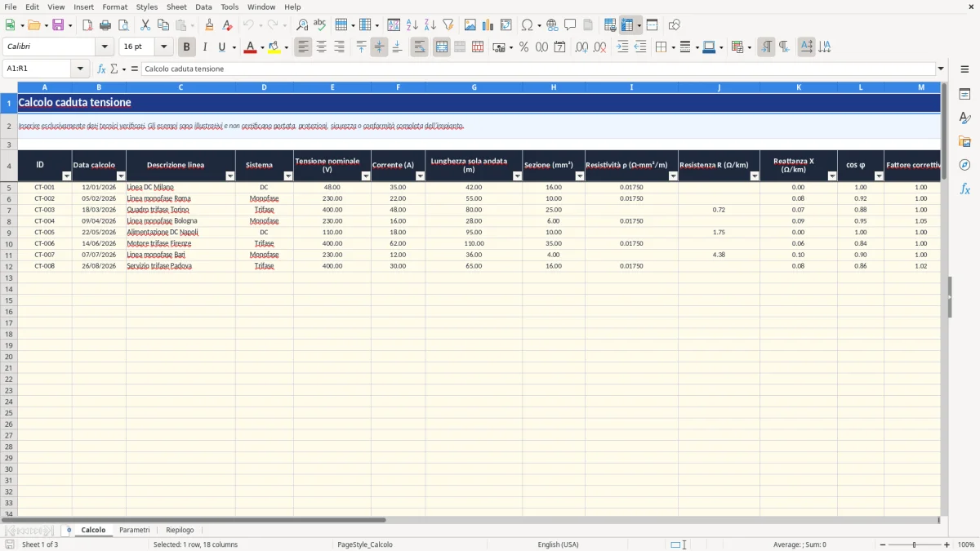
Task: Toggle the AutoFilter funnel icon
Action: click(x=448, y=25)
